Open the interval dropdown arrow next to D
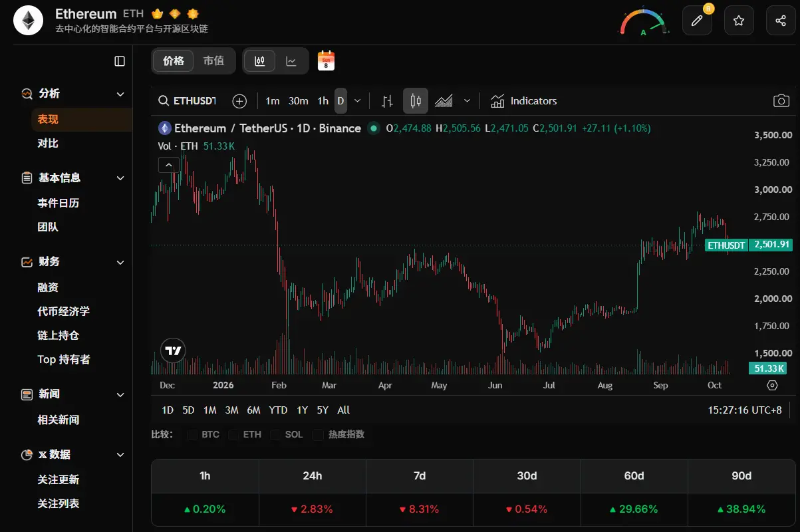Viewport: 800px width, 532px height. (x=357, y=101)
